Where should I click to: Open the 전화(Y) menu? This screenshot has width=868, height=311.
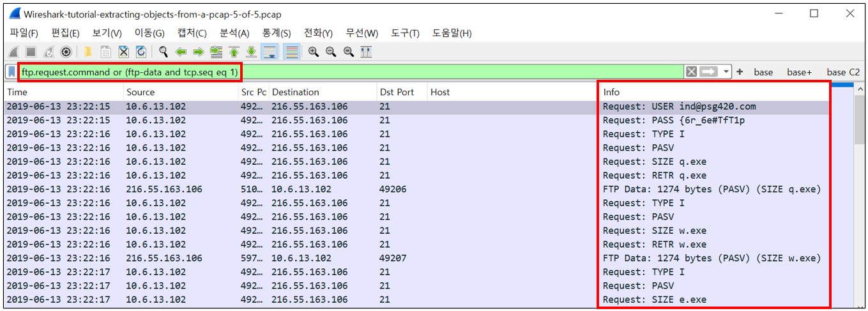point(318,33)
